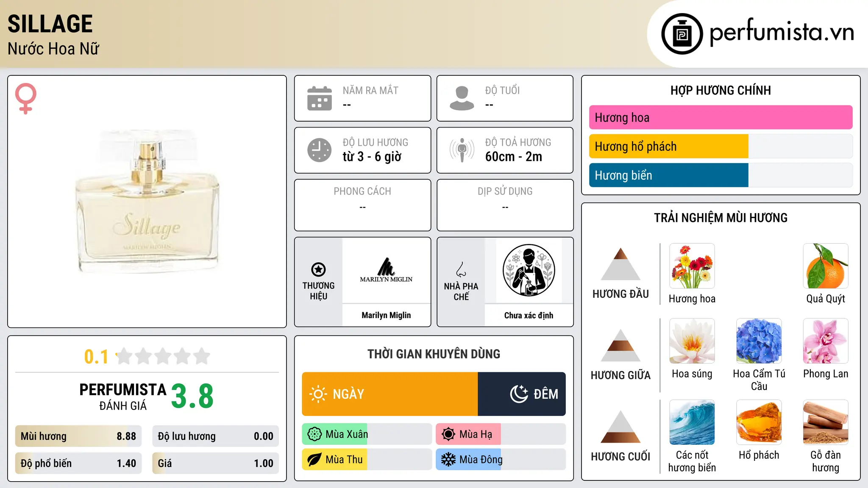Image resolution: width=868 pixels, height=488 pixels.
Task: Click the nose icon above Nhà pha chế
Action: pyautogui.click(x=461, y=269)
